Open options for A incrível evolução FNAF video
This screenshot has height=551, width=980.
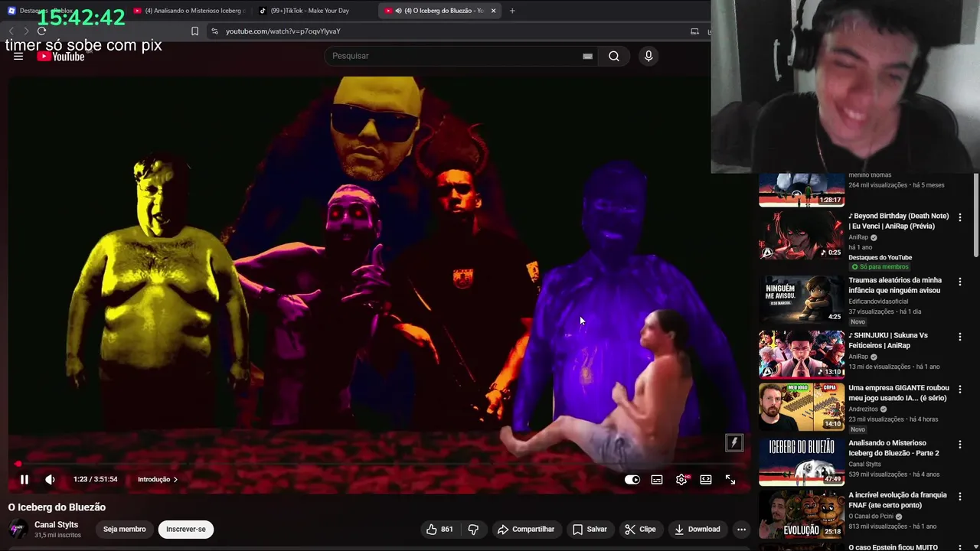[x=959, y=496]
